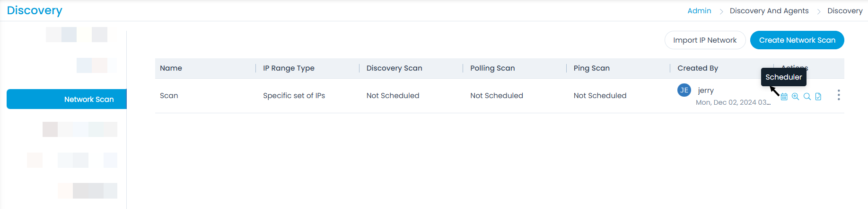Click the Ping Scan column header
The height and width of the screenshot is (209, 868).
coord(591,68)
